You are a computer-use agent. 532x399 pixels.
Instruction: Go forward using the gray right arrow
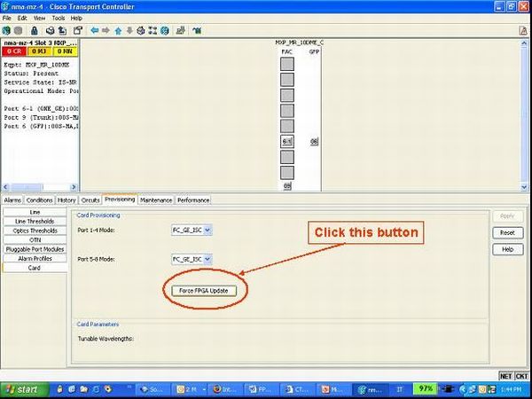pyautogui.click(x=106, y=31)
